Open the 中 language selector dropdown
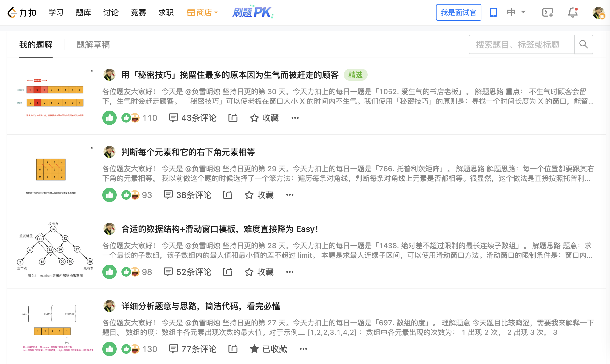Image resolution: width=610 pixels, height=364 pixels. click(x=516, y=12)
